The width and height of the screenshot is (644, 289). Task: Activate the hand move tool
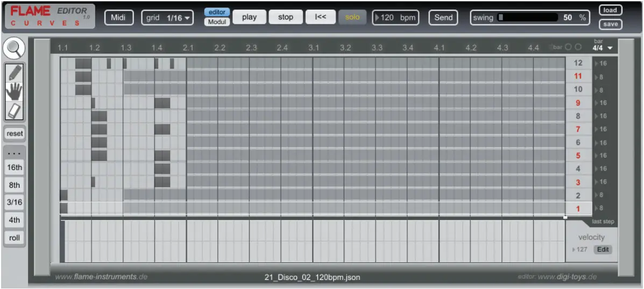(15, 91)
